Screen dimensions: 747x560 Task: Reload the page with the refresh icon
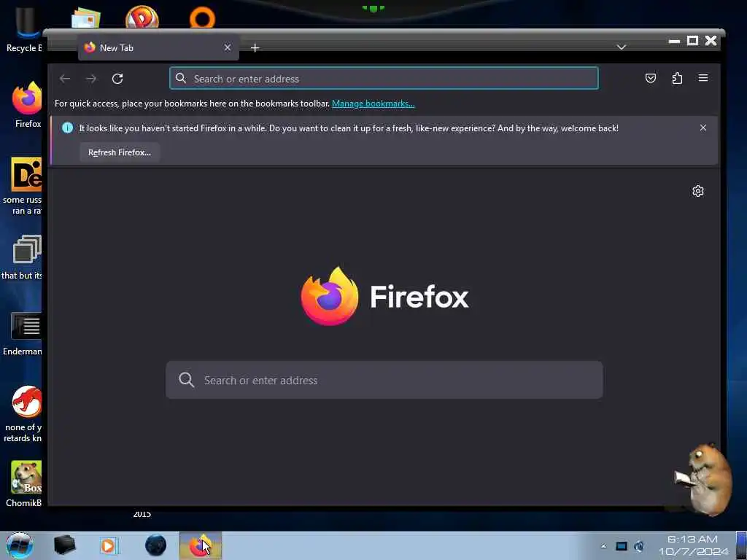117,79
